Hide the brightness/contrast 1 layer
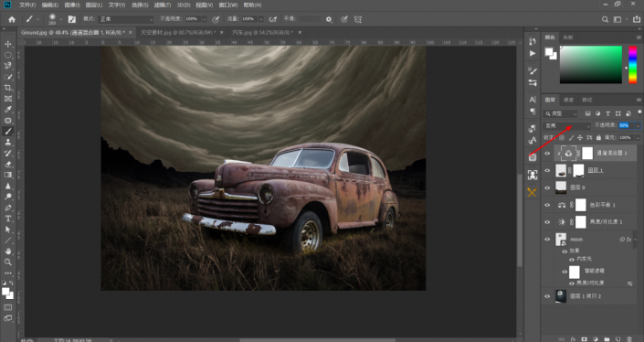 click(x=547, y=222)
